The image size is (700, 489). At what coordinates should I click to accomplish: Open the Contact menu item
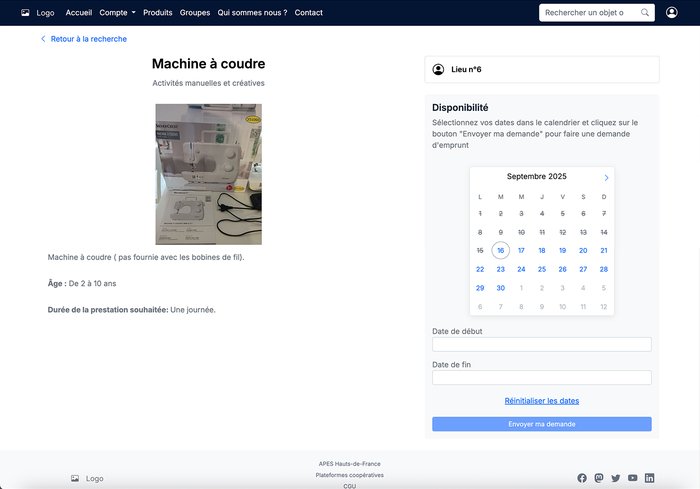[308, 13]
